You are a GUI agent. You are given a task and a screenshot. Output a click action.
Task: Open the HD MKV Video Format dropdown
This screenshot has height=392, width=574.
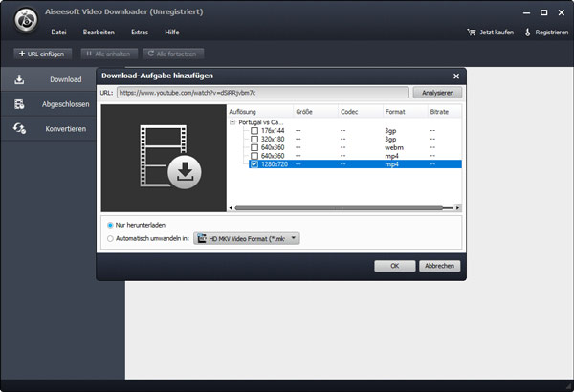(x=248, y=238)
